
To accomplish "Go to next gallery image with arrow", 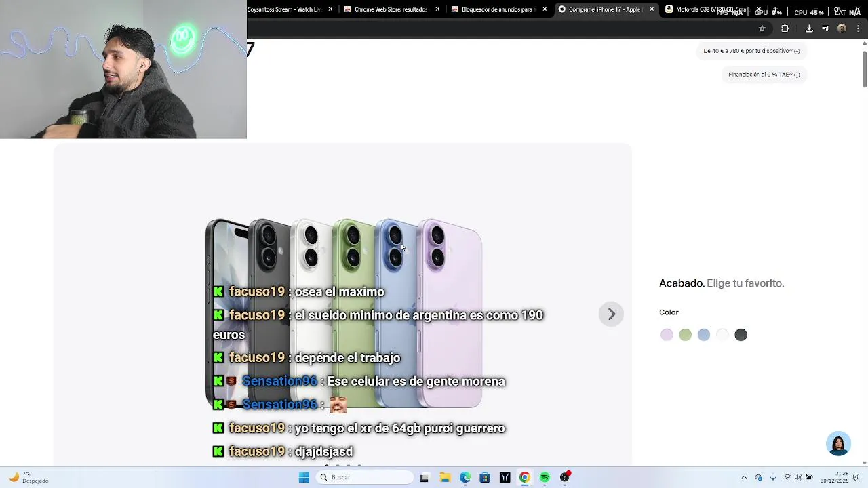I will 611,314.
